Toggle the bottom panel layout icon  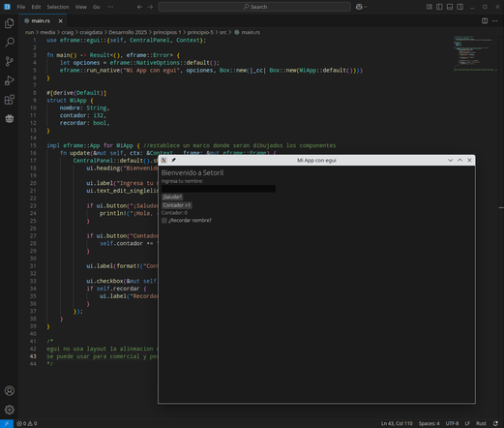coord(450,7)
